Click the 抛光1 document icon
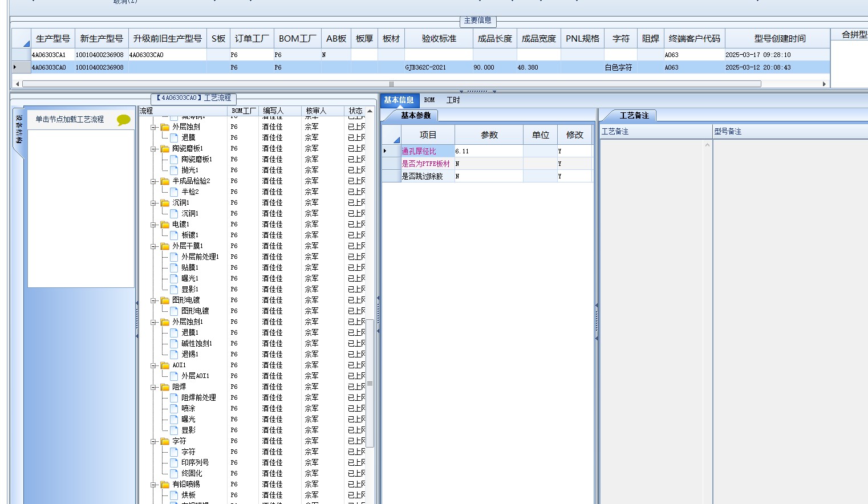Screen dimensions: 868x504 175,170
